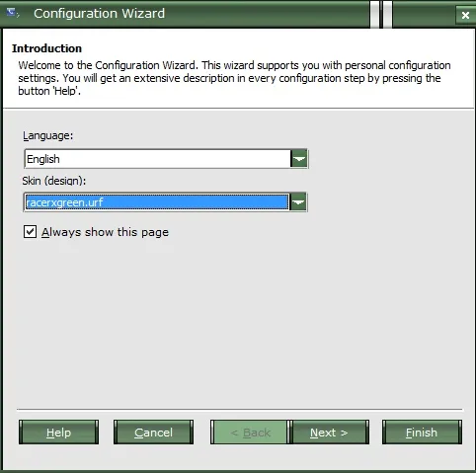This screenshot has height=473, width=476.
Task: Close the Configuration Wizard window
Action: tap(465, 15)
